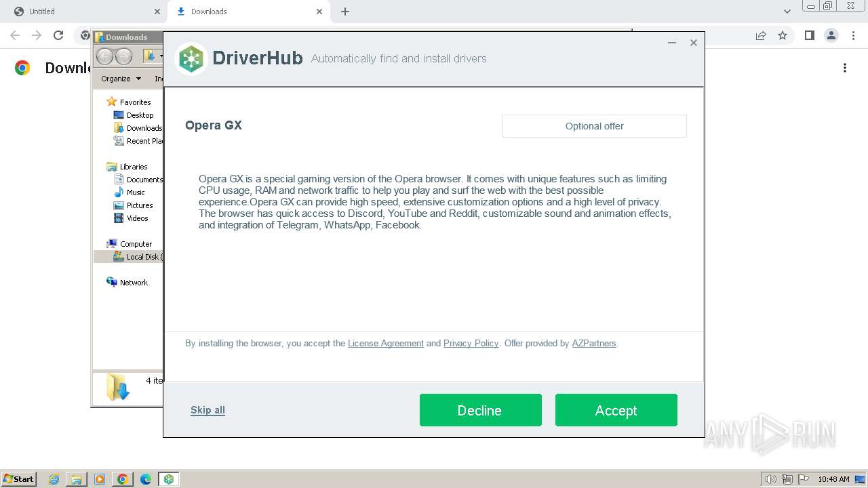Minimize the DriverHub window

[672, 43]
